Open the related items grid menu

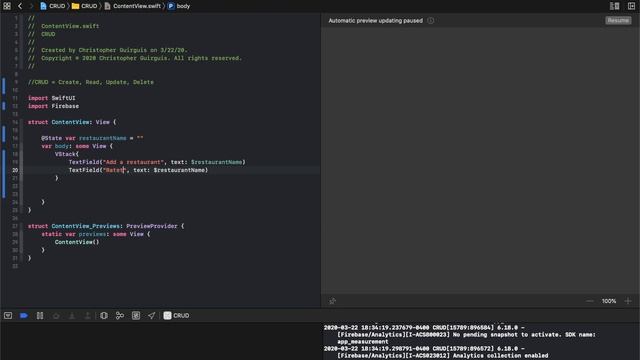(x=7, y=6)
